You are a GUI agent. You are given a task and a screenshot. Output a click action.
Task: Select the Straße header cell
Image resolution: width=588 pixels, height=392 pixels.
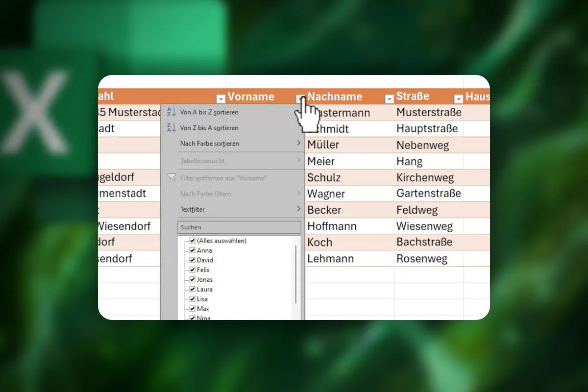[x=429, y=97]
